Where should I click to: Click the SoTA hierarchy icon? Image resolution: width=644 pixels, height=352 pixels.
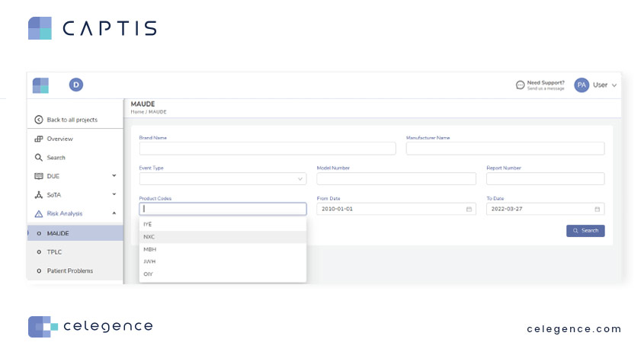click(39, 195)
